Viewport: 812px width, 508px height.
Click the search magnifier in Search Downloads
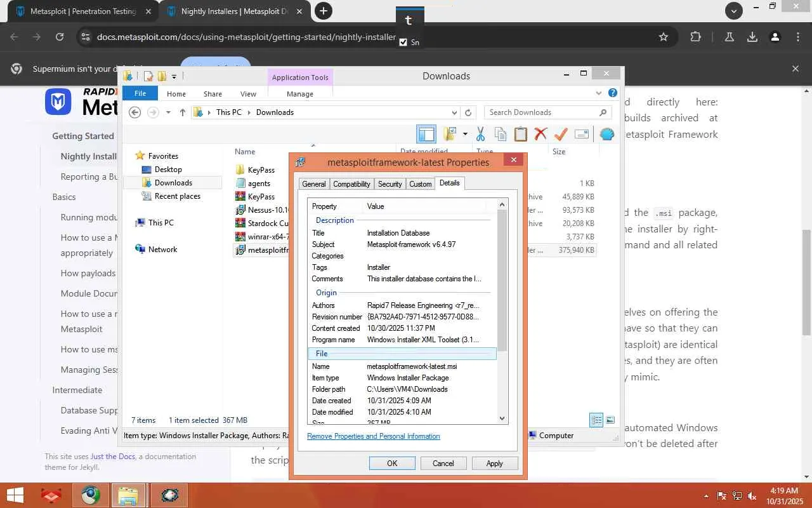(x=603, y=112)
